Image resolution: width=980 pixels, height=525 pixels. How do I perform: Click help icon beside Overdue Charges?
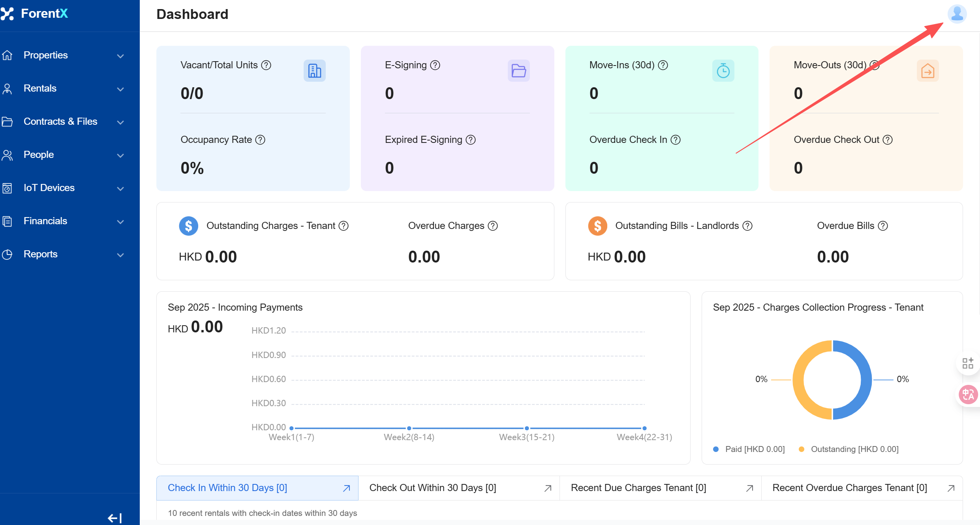(x=493, y=226)
